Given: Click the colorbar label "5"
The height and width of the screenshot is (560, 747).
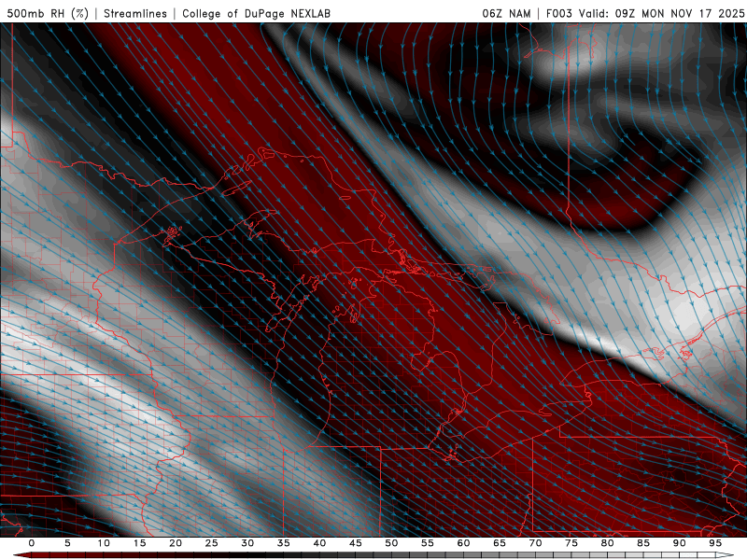Looking at the screenshot, I should pos(67,543).
